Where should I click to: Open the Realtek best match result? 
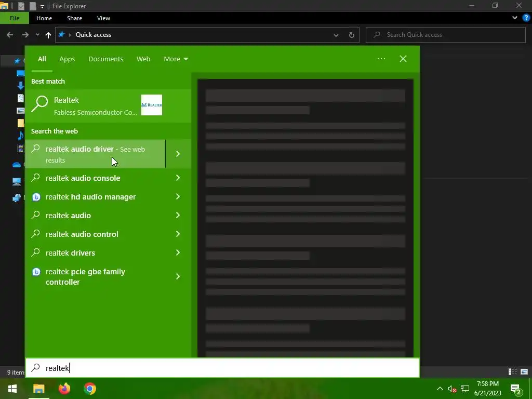(x=108, y=105)
